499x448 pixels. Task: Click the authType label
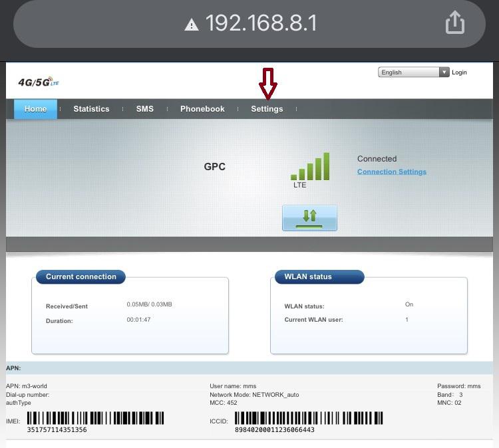(19, 403)
